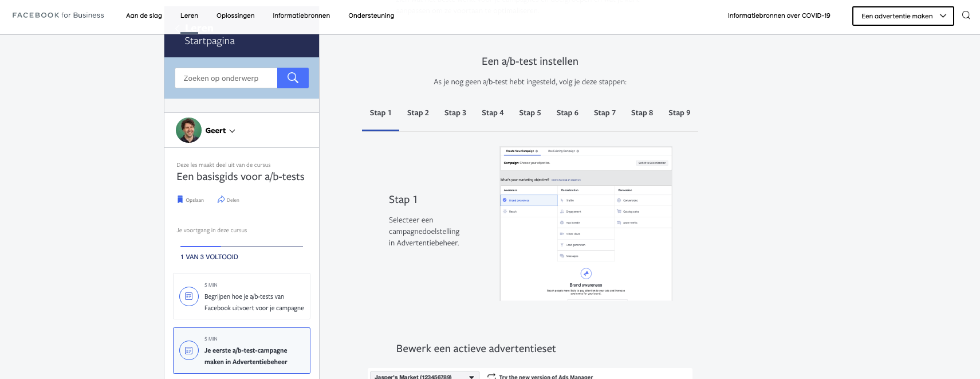980x379 pixels.
Task: Open the Leren menu
Action: [x=189, y=15]
